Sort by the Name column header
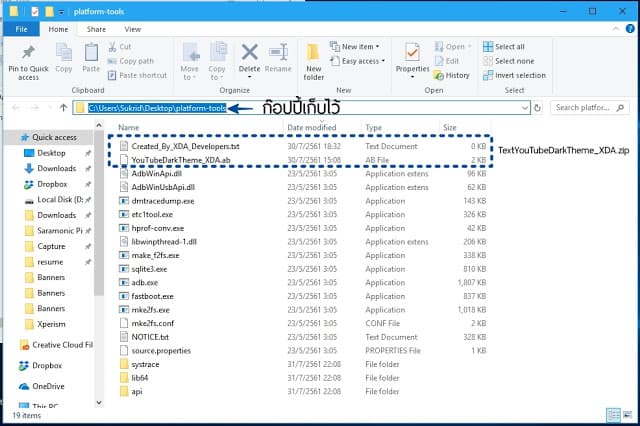The image size is (640, 426). (129, 127)
